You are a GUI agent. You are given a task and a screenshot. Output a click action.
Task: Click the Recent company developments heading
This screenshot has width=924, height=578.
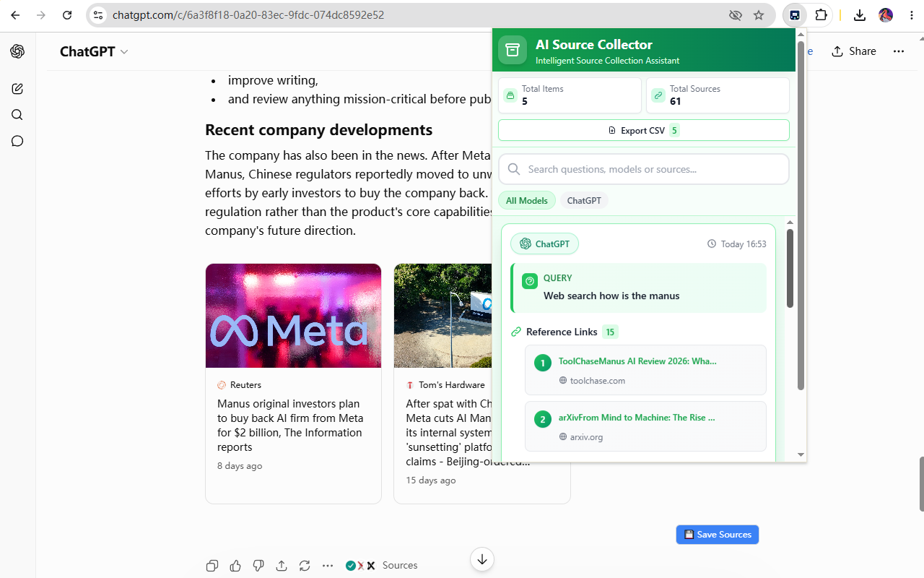click(x=318, y=130)
